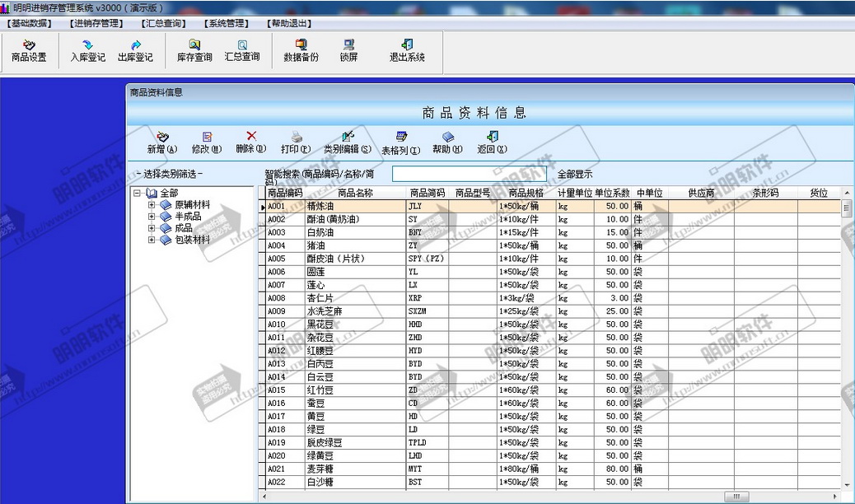Open the 【帮助退出】 menu
This screenshot has width=855, height=504.
[x=290, y=23]
